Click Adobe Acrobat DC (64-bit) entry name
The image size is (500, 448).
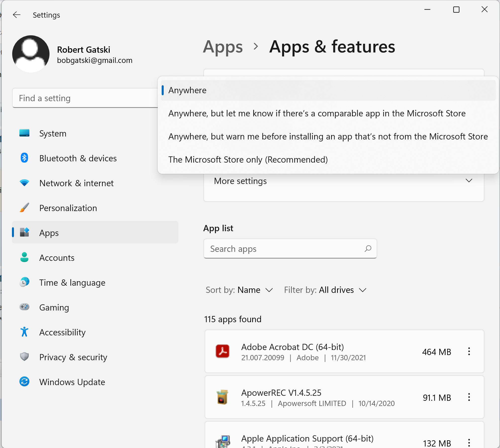[293, 347]
